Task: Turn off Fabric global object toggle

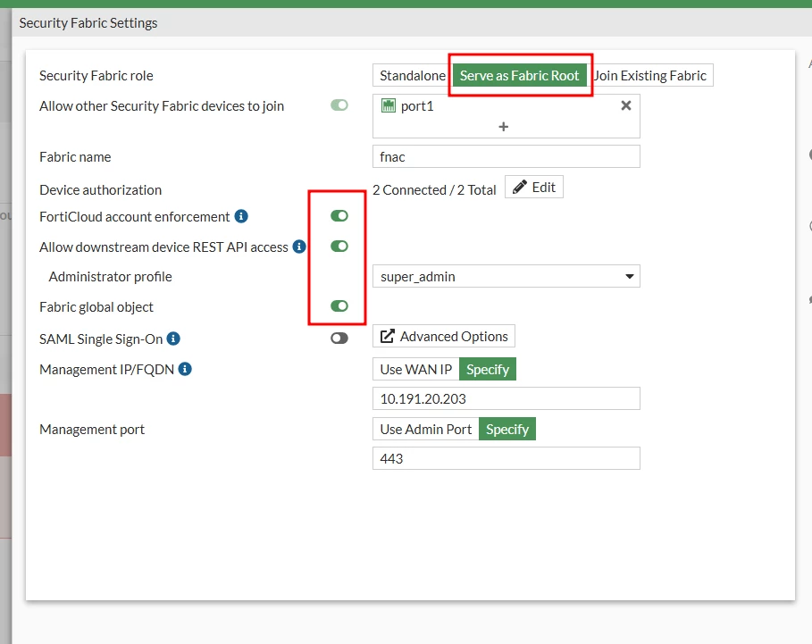Action: (x=339, y=306)
